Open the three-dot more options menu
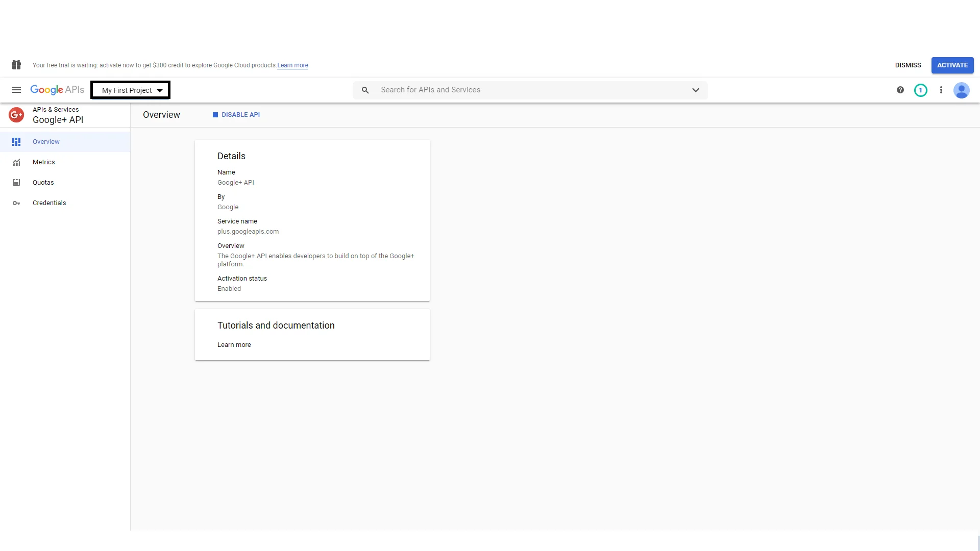Screen dimensions: 980x551 click(941, 90)
